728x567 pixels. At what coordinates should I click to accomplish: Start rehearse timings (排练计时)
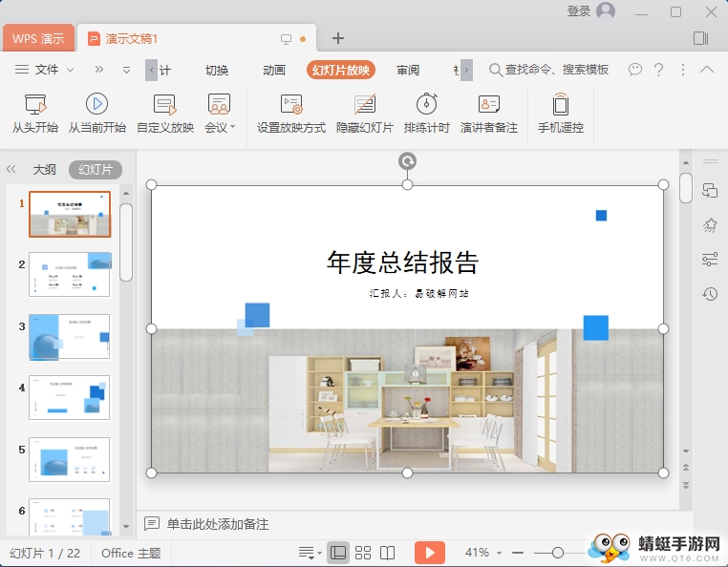pyautogui.click(x=426, y=114)
